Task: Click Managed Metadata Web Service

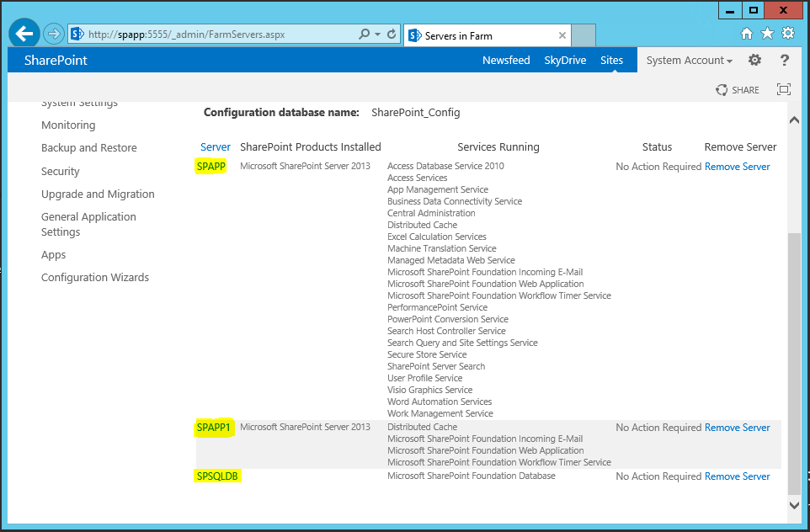Action: [451, 260]
